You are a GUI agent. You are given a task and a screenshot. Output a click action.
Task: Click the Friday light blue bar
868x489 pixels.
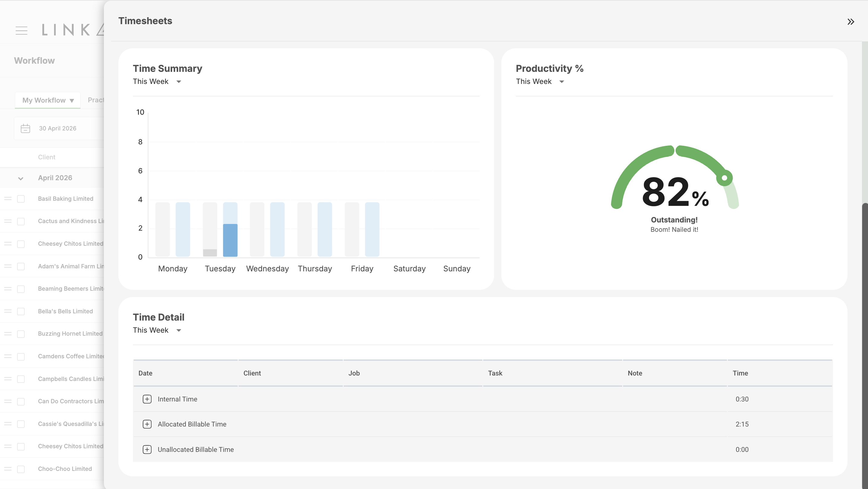coord(372,229)
